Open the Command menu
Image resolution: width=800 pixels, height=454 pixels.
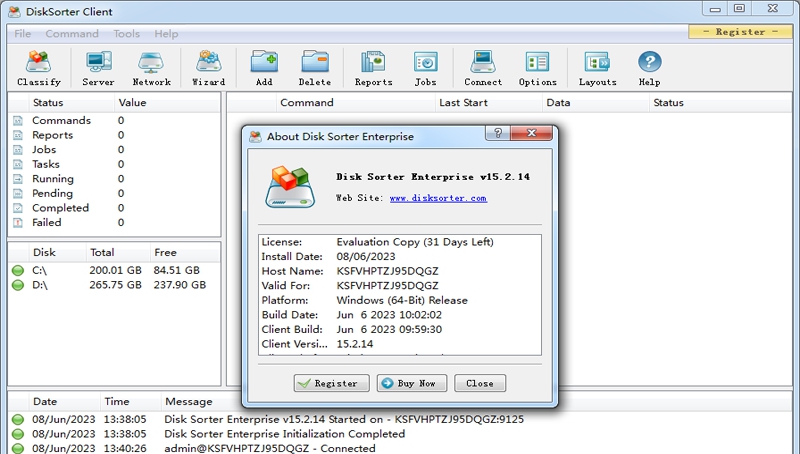point(72,34)
